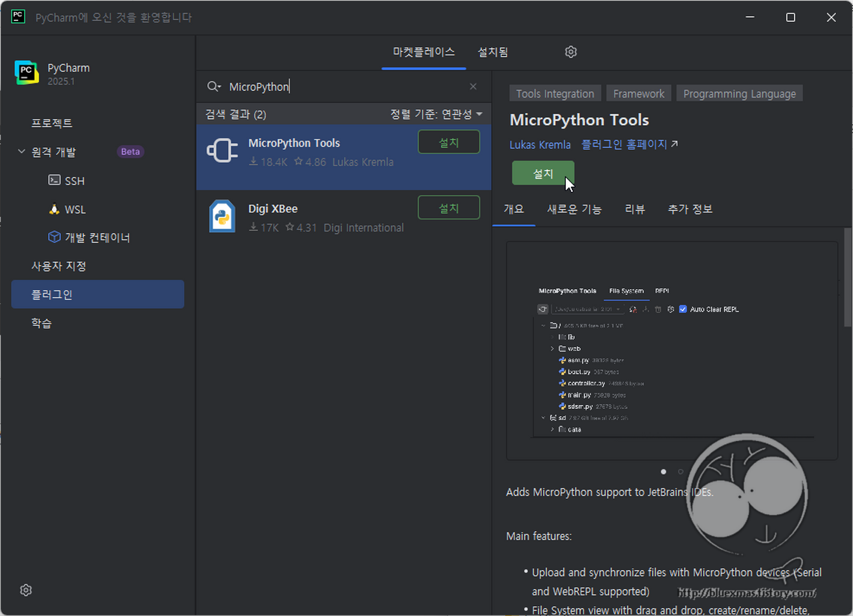The height and width of the screenshot is (616, 853).
Task: Click the details pane vertical scrollbar
Action: click(x=848, y=278)
